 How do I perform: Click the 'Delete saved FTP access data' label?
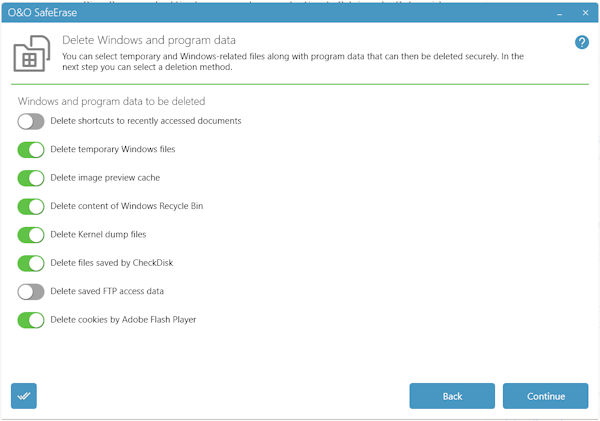[107, 291]
